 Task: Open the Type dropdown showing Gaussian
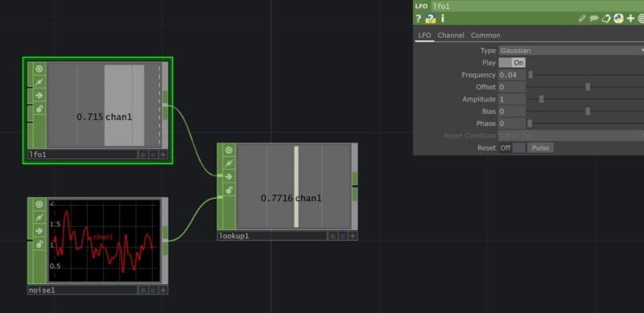[x=571, y=51]
